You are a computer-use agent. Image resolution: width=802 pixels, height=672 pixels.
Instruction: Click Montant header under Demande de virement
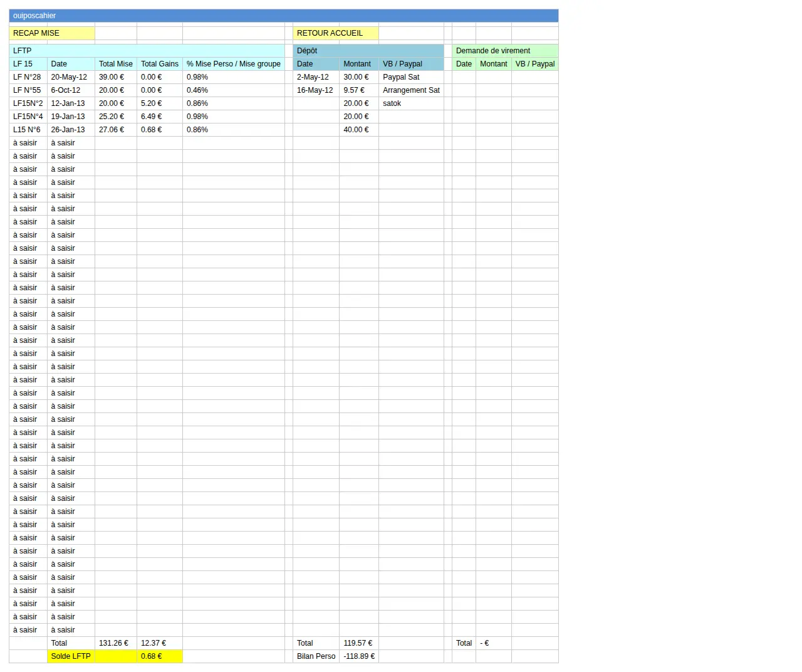[494, 64]
